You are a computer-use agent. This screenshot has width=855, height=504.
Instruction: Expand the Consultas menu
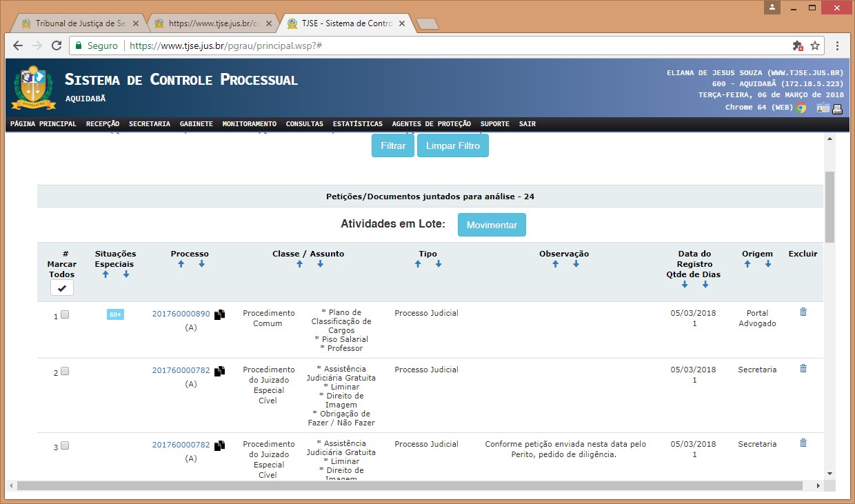pos(304,124)
